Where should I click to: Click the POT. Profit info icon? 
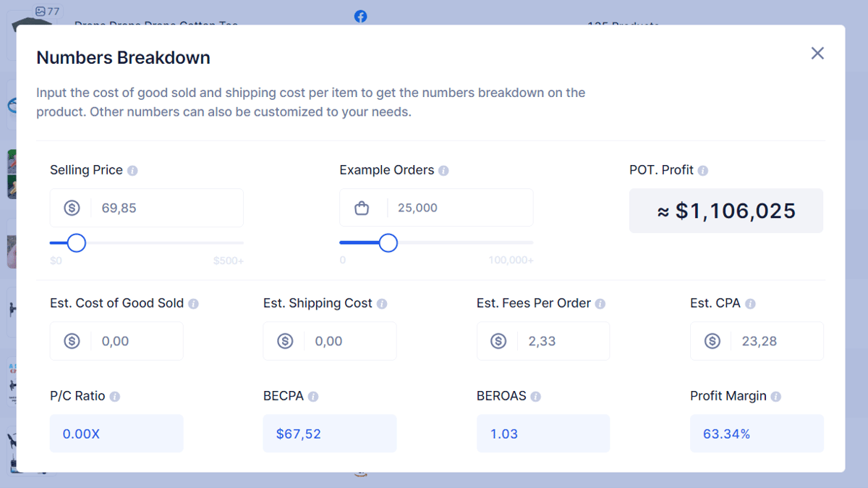click(x=703, y=171)
